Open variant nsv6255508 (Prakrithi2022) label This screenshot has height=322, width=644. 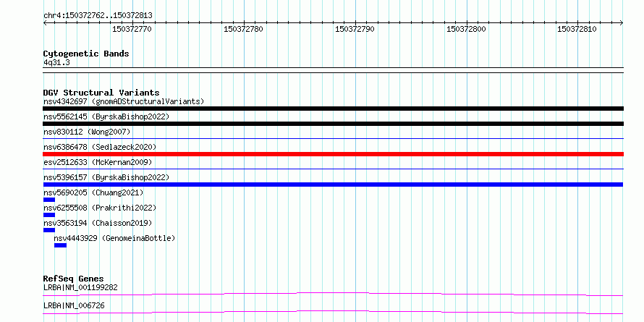click(100, 208)
